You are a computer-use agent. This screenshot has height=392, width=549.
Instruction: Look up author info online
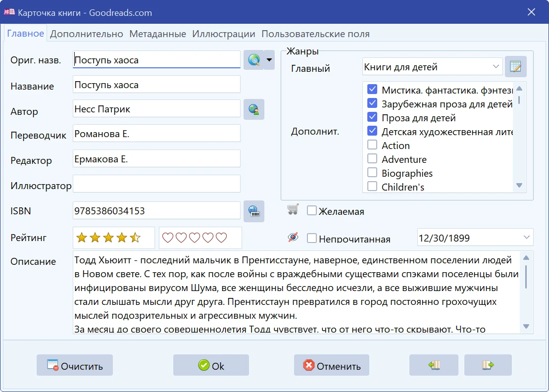click(x=254, y=109)
